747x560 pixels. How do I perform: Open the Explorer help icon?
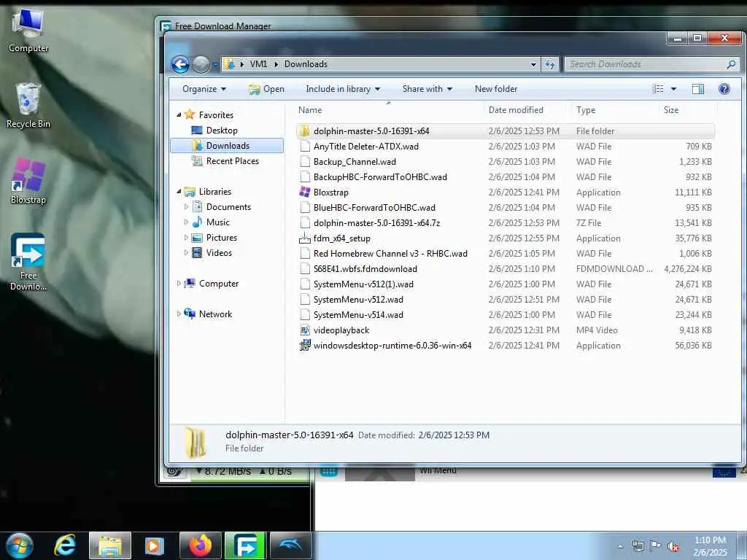[x=724, y=89]
